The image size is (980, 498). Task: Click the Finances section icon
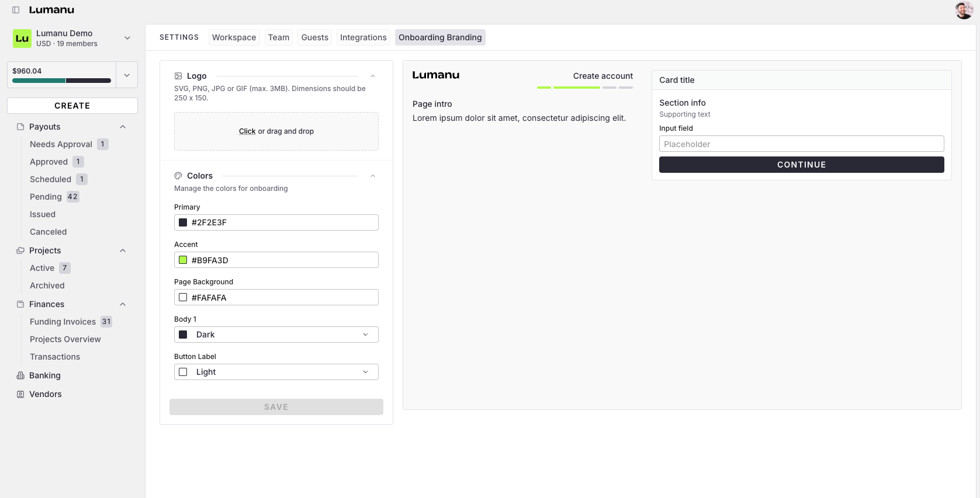(20, 304)
